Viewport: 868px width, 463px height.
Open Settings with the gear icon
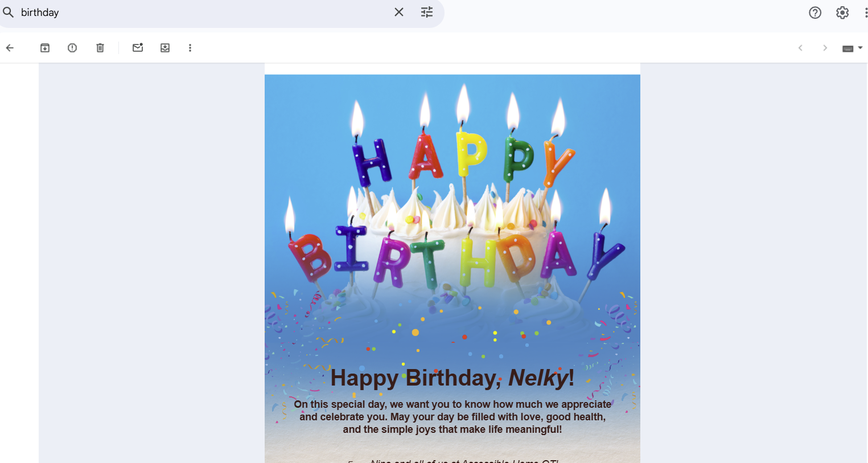842,13
